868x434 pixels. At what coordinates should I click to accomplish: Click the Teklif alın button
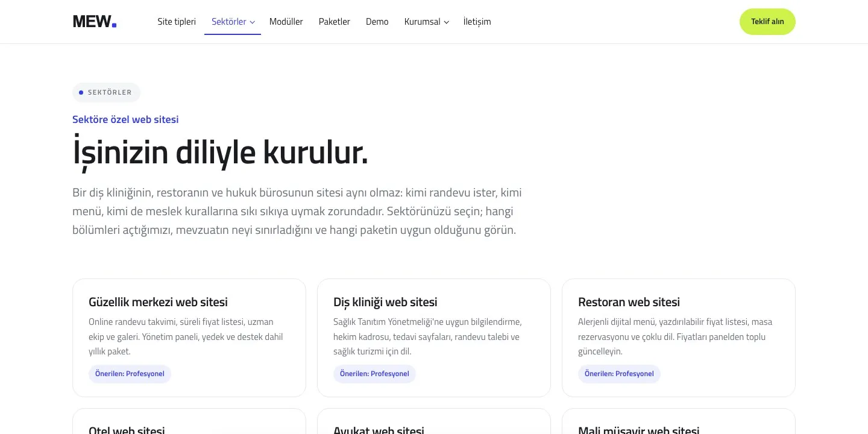tap(767, 22)
